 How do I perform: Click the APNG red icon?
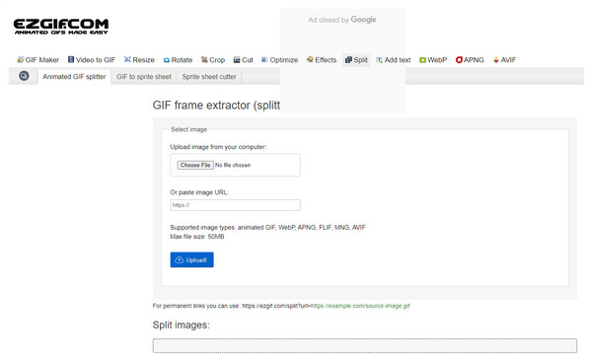(459, 59)
